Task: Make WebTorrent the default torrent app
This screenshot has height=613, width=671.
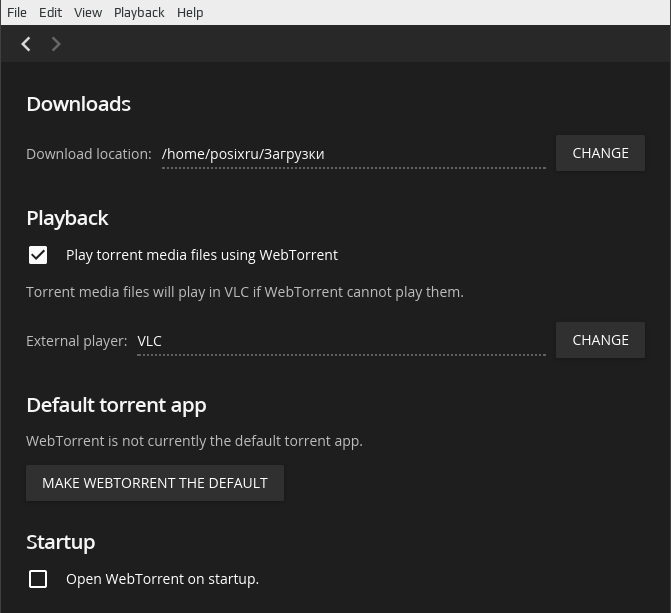Action: (x=155, y=483)
